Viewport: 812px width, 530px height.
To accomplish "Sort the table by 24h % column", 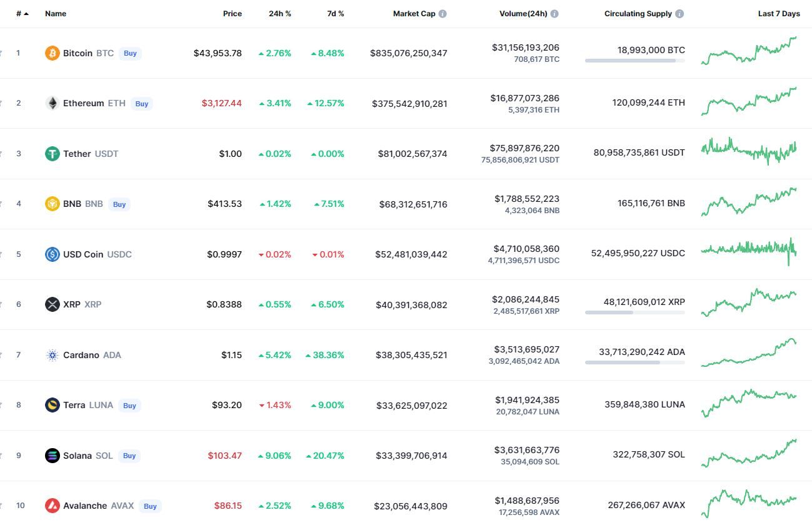I will tap(280, 14).
